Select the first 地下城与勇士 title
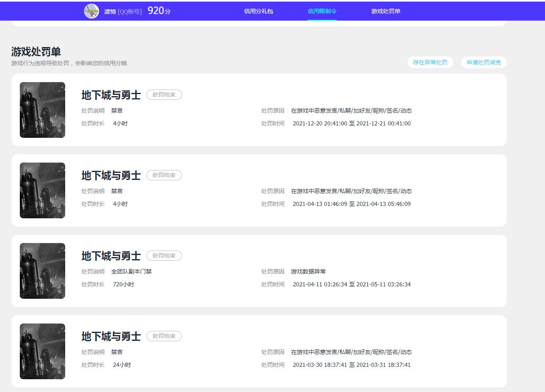This screenshot has width=545, height=392. [x=111, y=94]
